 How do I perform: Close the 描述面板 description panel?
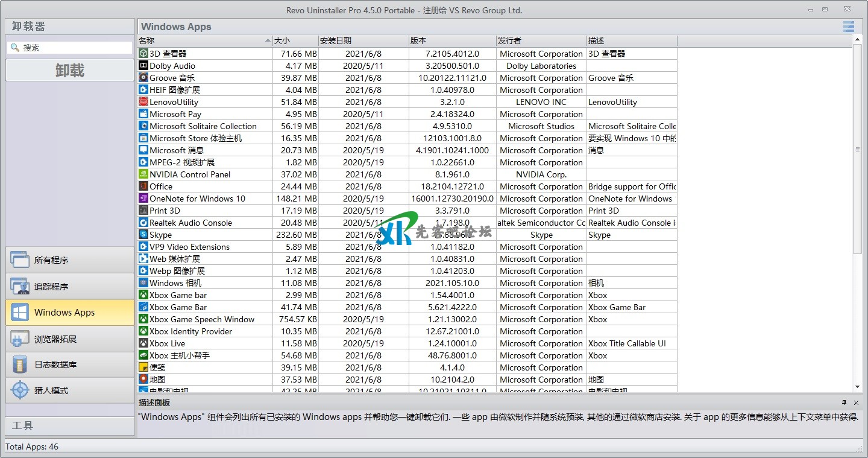[856, 402]
